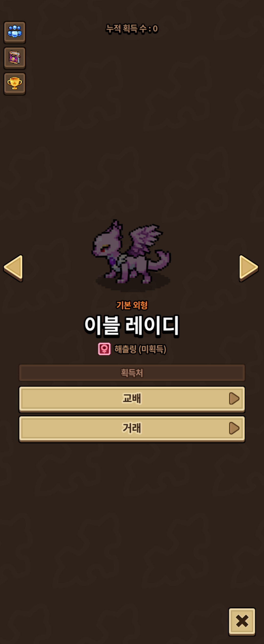Expand the 거래 row arrow
The image size is (264, 644).
[x=234, y=428]
